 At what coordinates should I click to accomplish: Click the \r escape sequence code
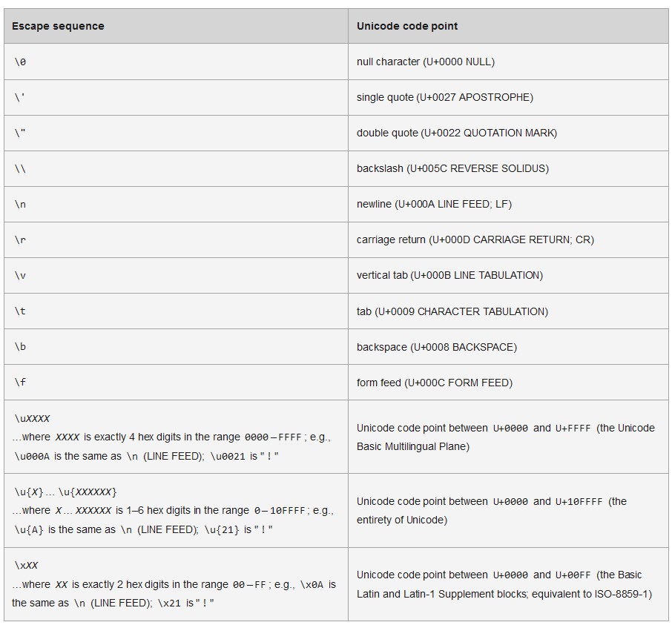(20, 240)
